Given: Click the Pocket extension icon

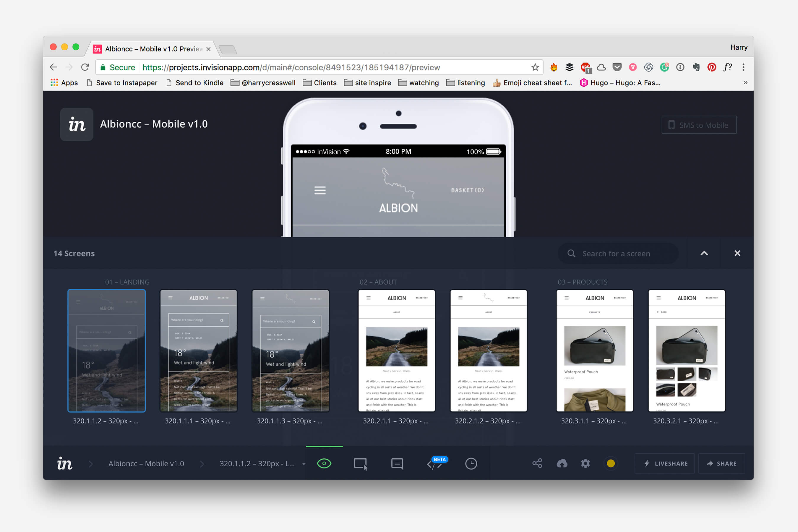Looking at the screenshot, I should click(x=617, y=67).
